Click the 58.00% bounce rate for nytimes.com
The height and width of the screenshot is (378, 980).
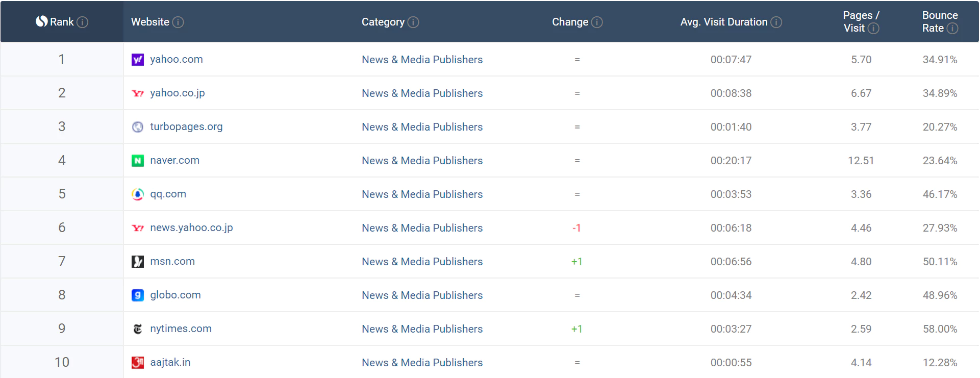pyautogui.click(x=940, y=329)
